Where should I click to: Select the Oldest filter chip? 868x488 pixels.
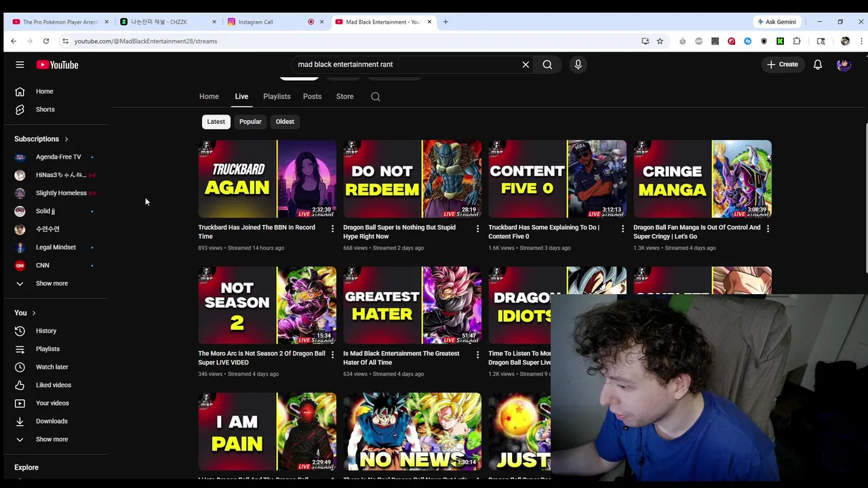[x=285, y=121]
